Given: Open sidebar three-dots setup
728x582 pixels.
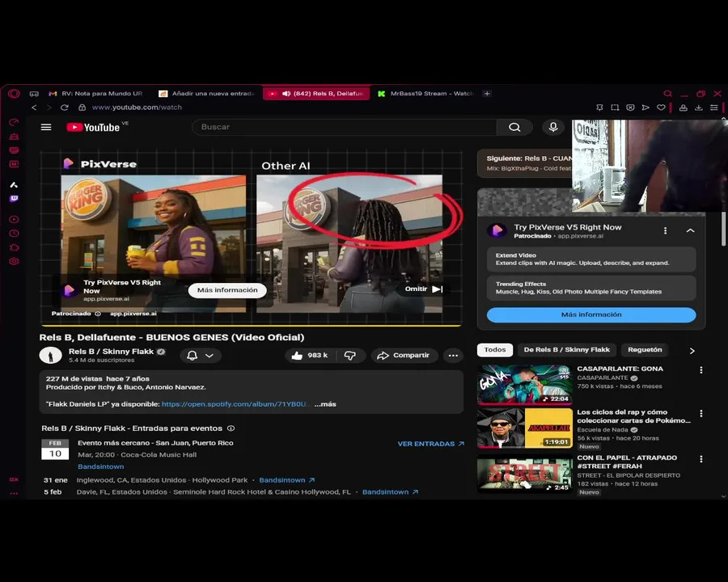Looking at the screenshot, I should point(14,493).
